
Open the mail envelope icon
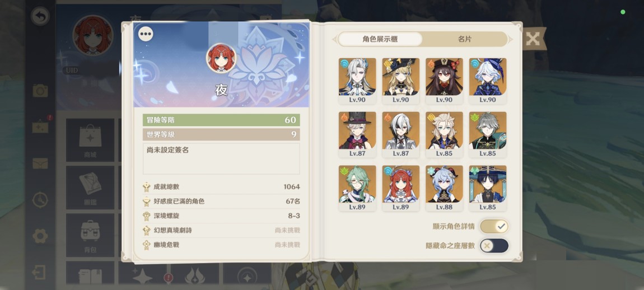click(40, 163)
